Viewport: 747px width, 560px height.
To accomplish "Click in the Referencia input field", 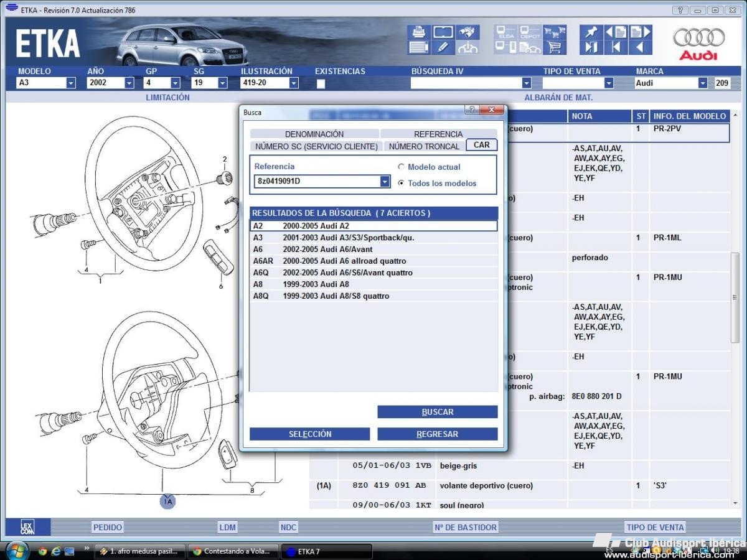I will pos(317,181).
